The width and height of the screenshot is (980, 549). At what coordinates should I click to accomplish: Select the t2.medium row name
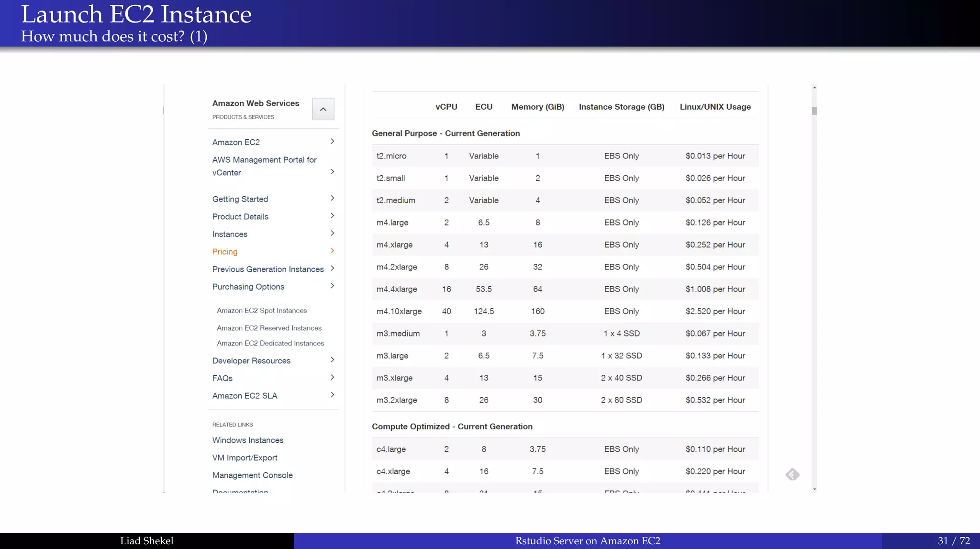point(396,201)
